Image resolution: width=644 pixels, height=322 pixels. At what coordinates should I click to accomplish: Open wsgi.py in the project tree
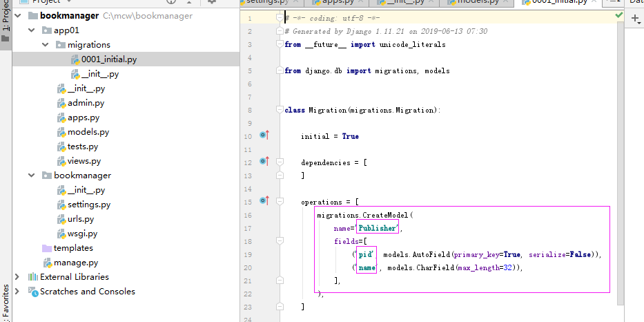[x=83, y=234]
